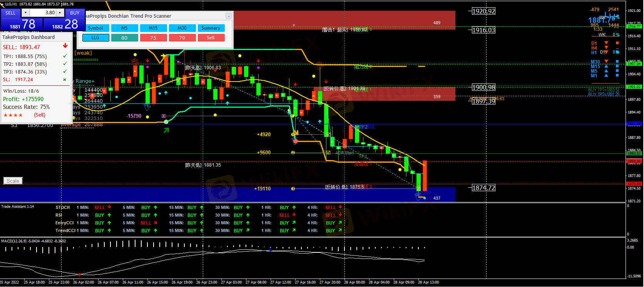This screenshot has height=287, width=644.
Task: Click the red arrow beside STOCH 1 MIN SELL
Action: click(x=109, y=207)
